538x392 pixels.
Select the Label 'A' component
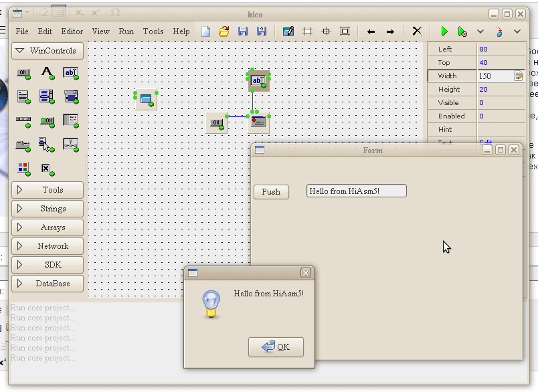[x=47, y=72]
